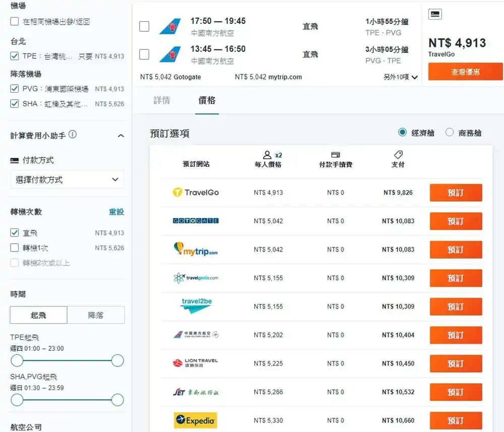The width and height of the screenshot is (504, 432).
Task: Click the NT$ 5,042 mytrip.com offer
Action: [269, 77]
